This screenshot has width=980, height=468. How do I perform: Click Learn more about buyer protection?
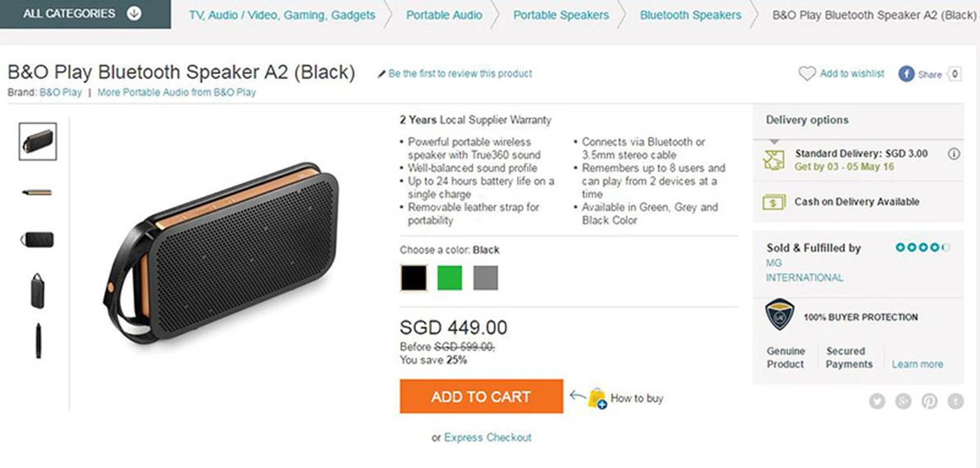tap(917, 364)
